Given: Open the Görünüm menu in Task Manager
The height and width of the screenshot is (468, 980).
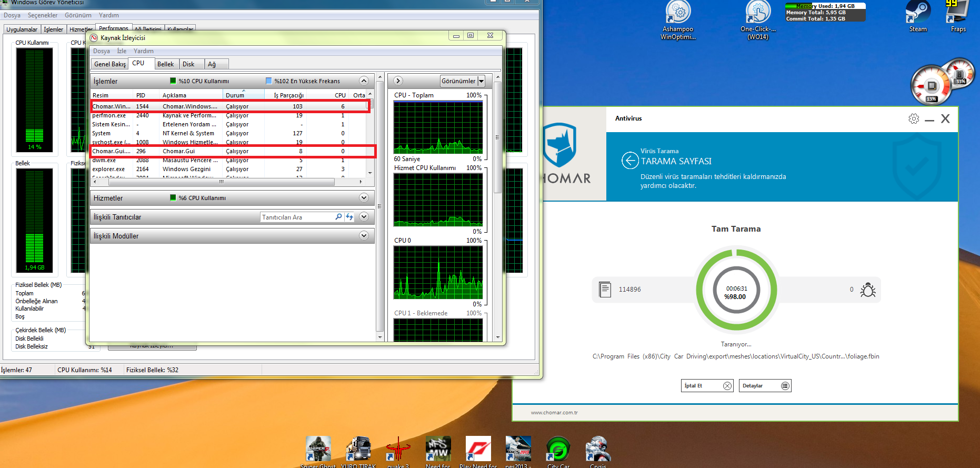Looking at the screenshot, I should [x=78, y=15].
